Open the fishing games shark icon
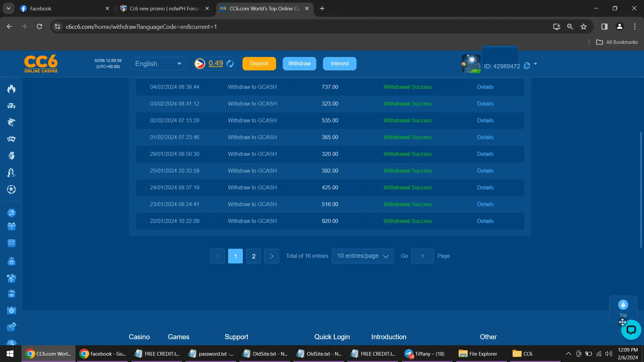Viewport: 644px width, 362px height. (11, 122)
